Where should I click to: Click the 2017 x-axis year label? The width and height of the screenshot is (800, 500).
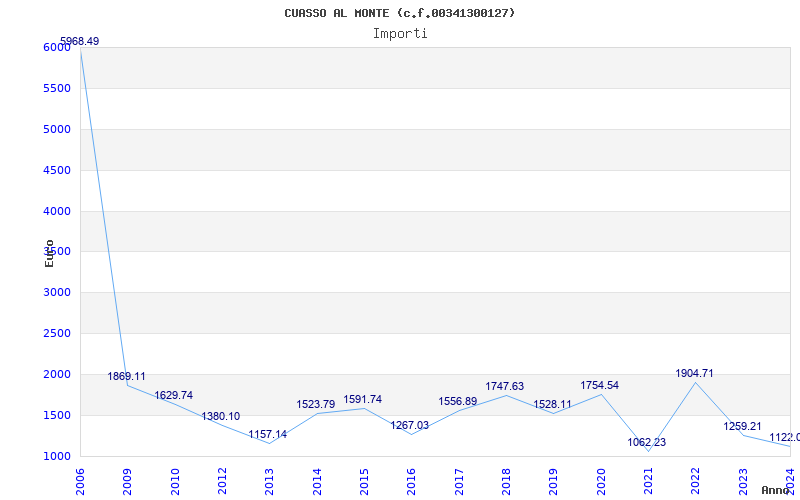459,481
